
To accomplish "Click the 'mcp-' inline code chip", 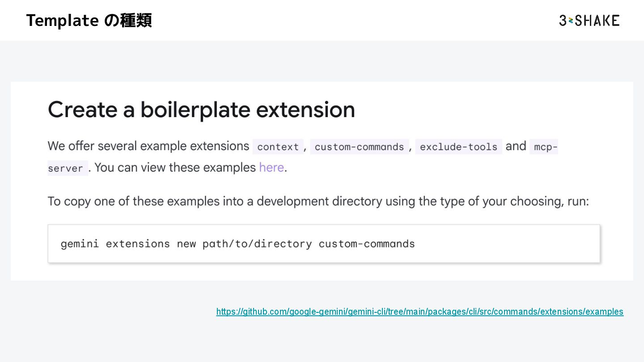I will (543, 147).
